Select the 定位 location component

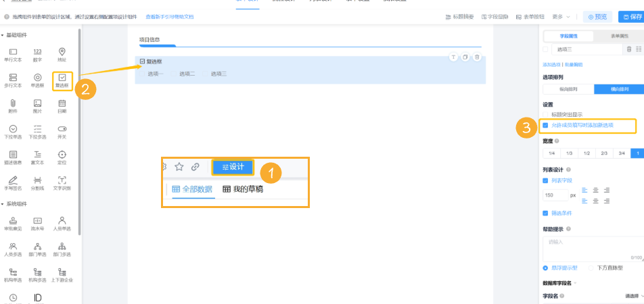tap(62, 158)
